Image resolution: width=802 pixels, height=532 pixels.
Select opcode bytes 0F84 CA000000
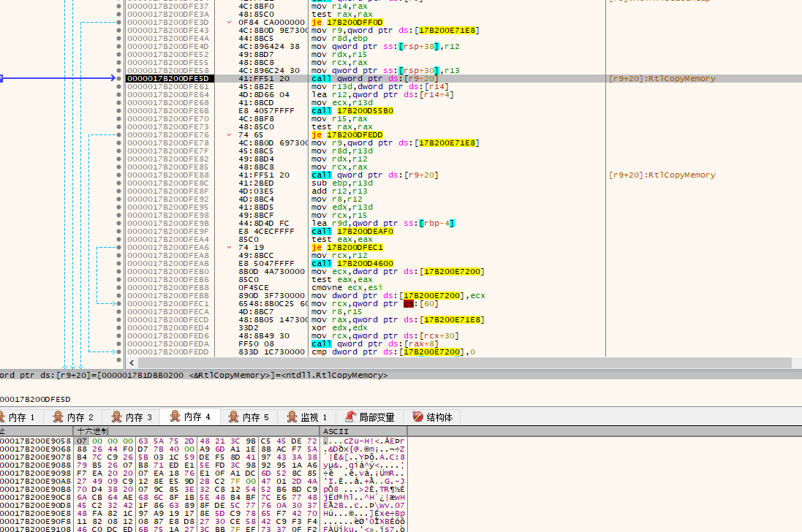click(x=271, y=23)
